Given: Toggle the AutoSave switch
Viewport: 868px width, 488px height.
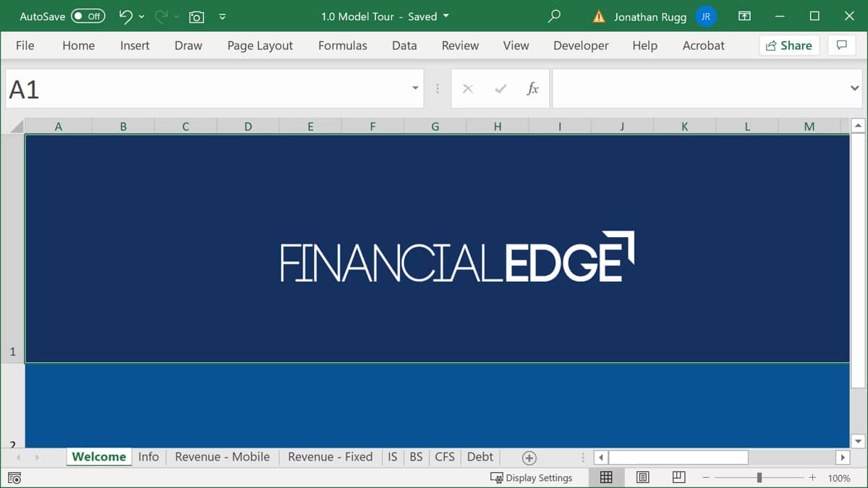Looking at the screenshot, I should [x=88, y=16].
